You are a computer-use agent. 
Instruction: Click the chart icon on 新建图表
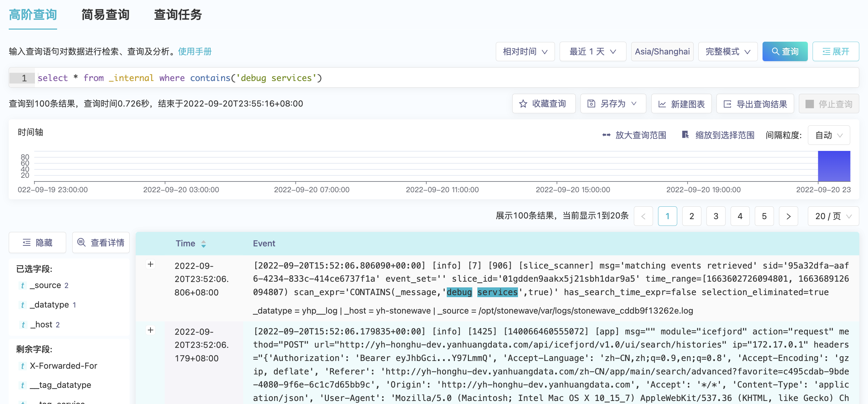click(662, 104)
